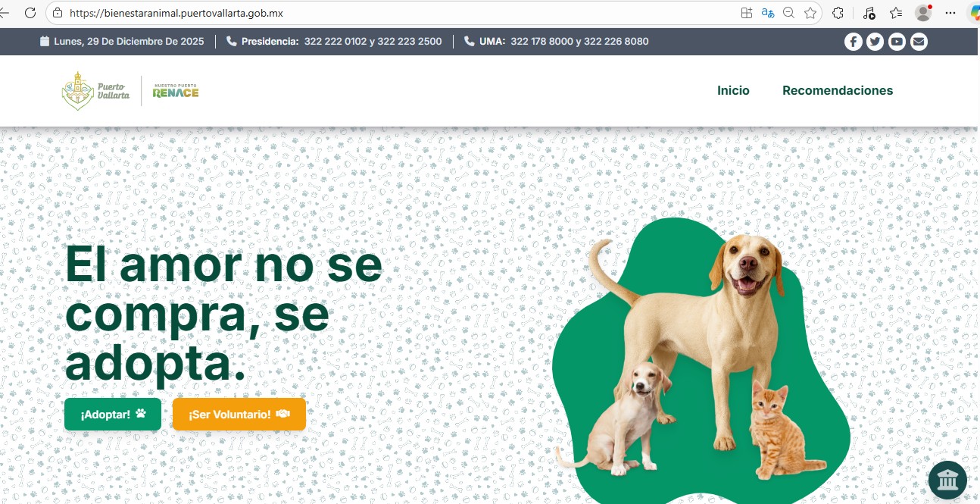Image resolution: width=980 pixels, height=504 pixels.
Task: Refresh the page
Action: coord(30,13)
